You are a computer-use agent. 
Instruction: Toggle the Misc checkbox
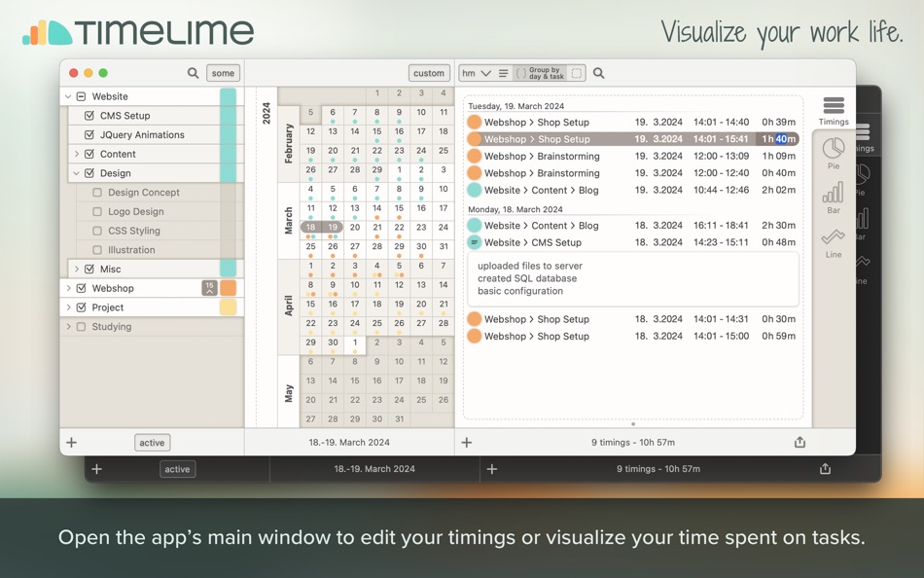(89, 269)
